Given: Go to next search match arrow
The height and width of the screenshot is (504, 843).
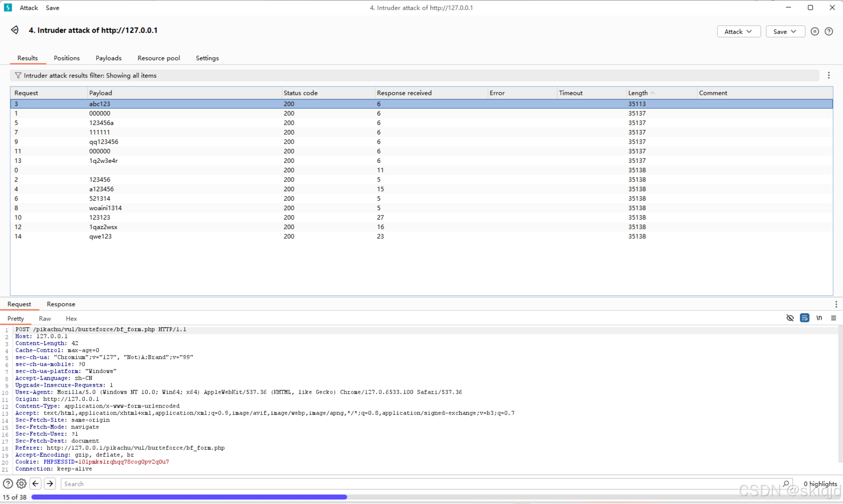Looking at the screenshot, I should click(50, 484).
